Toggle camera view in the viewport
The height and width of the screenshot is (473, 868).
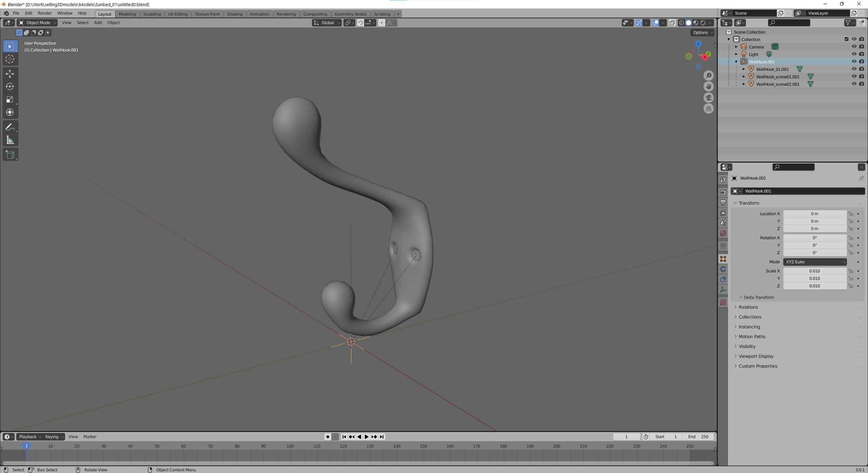point(708,98)
